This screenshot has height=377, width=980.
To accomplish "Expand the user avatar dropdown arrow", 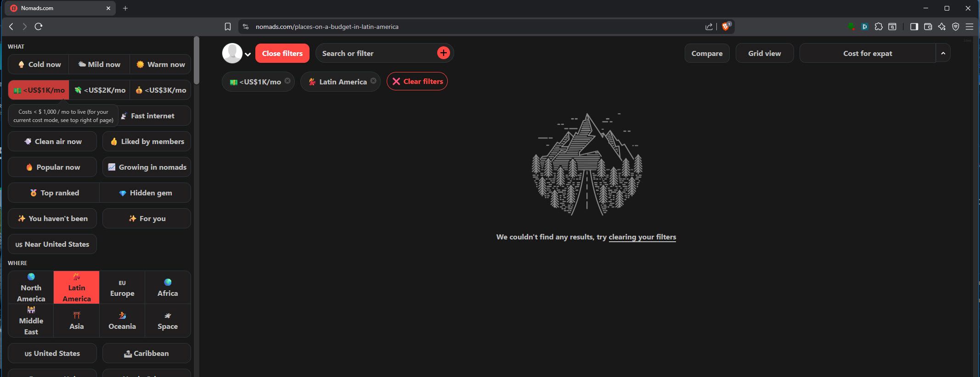I will pos(248,54).
